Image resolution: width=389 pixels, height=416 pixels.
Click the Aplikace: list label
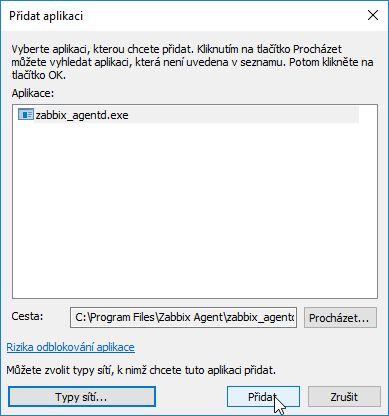pos(33,93)
